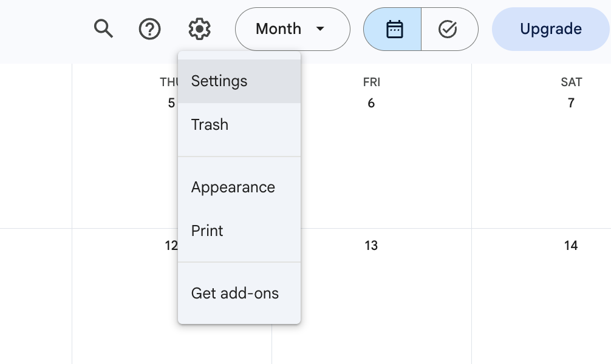Choose Appearance in the settings menu

click(233, 187)
